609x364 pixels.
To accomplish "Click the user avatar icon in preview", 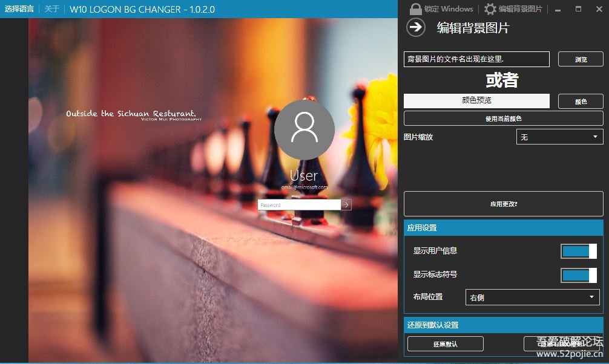I will click(304, 129).
